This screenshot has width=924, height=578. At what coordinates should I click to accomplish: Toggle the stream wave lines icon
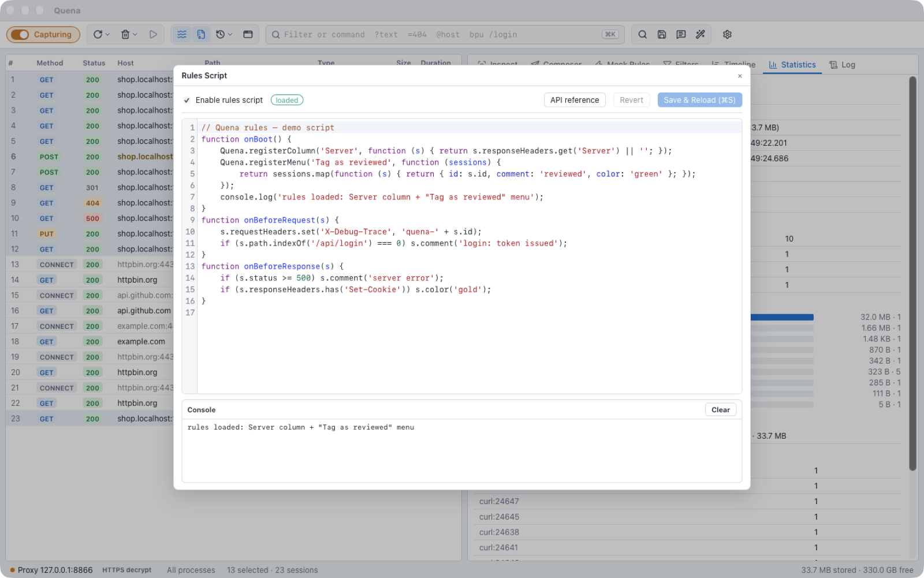[x=182, y=35]
